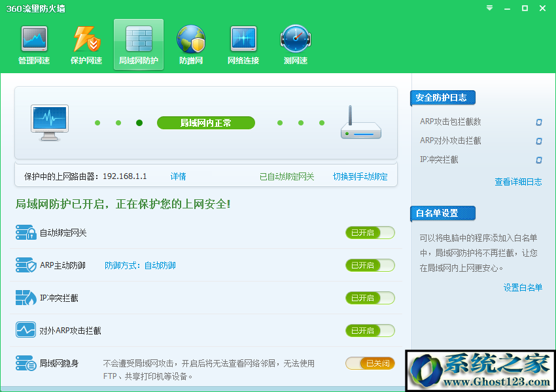Click the 安全防护日志 header

pyautogui.click(x=442, y=98)
